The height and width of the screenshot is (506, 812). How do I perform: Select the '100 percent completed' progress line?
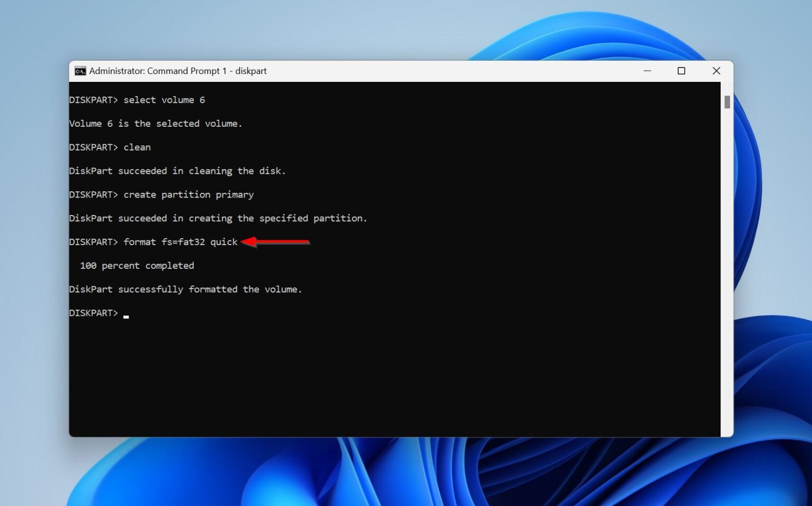[136, 265]
